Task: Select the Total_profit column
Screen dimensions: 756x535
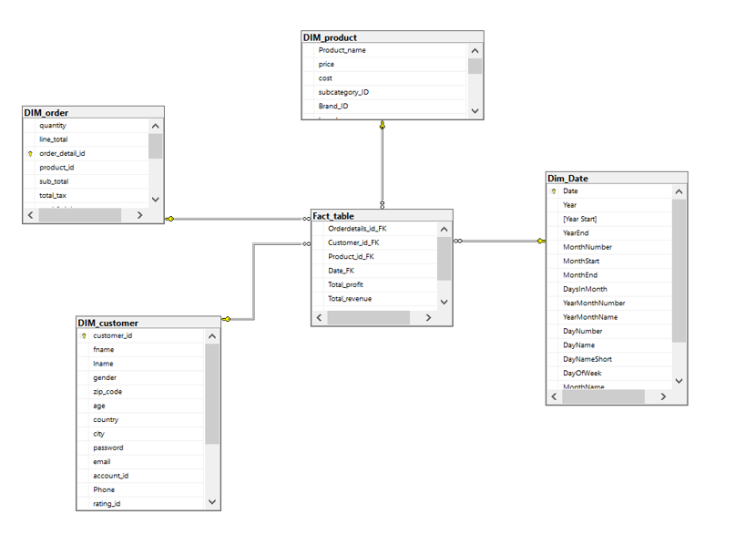Action: click(x=374, y=284)
